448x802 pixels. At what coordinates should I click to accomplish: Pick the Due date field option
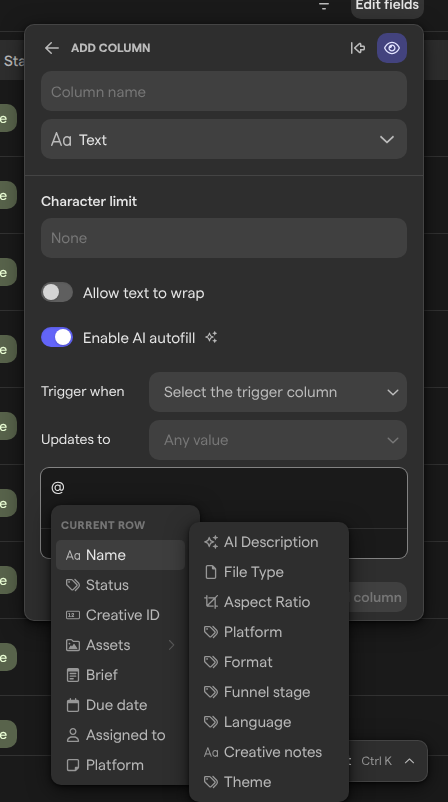[x=120, y=705]
